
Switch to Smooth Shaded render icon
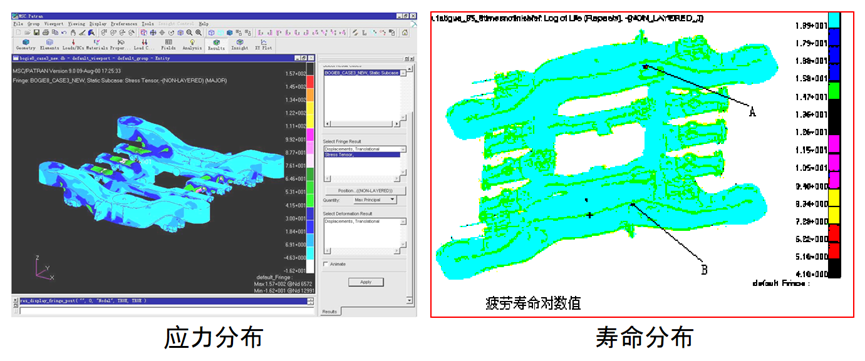[x=229, y=33]
